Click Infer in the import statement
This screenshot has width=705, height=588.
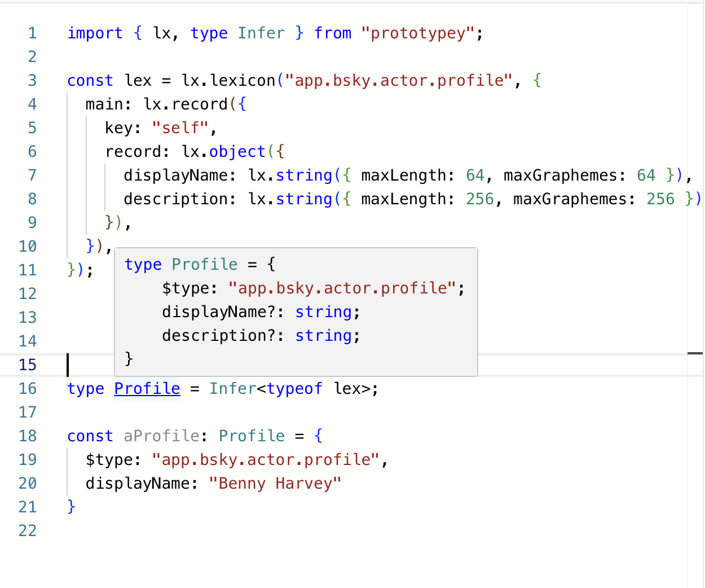[x=261, y=33]
